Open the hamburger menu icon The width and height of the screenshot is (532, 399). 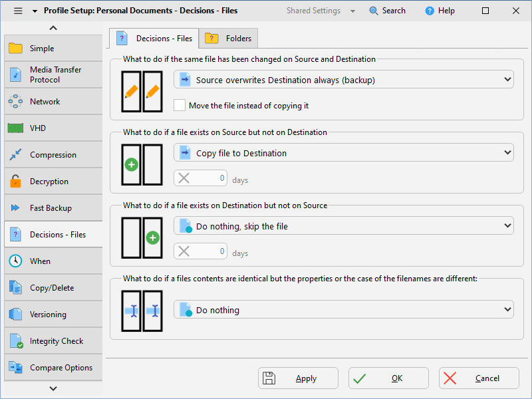(18, 11)
